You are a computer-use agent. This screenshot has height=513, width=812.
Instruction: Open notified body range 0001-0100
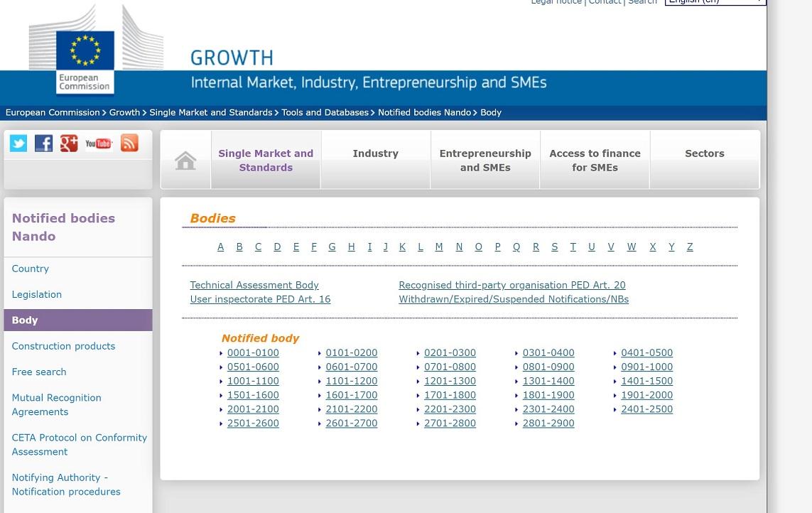(253, 353)
